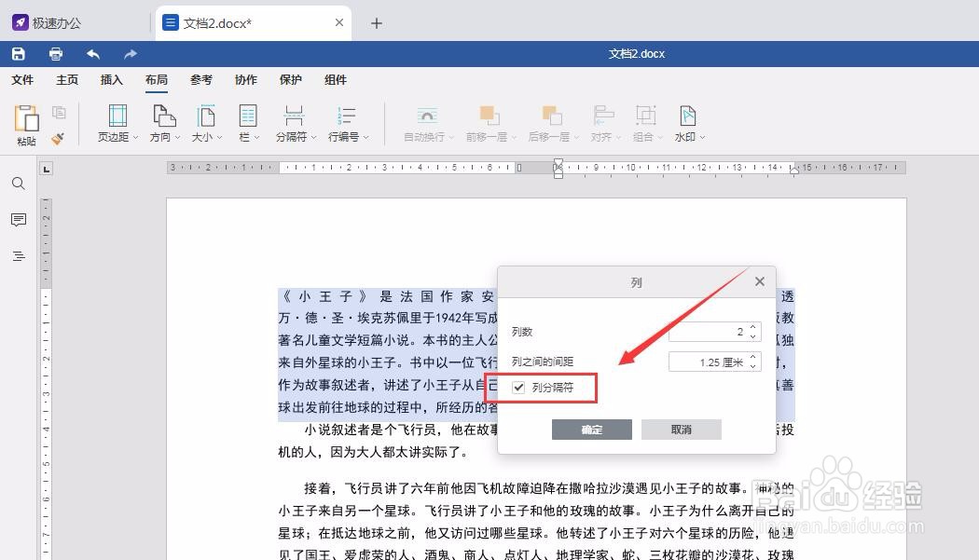Open the line numbers (行编号) tool

pos(348,124)
